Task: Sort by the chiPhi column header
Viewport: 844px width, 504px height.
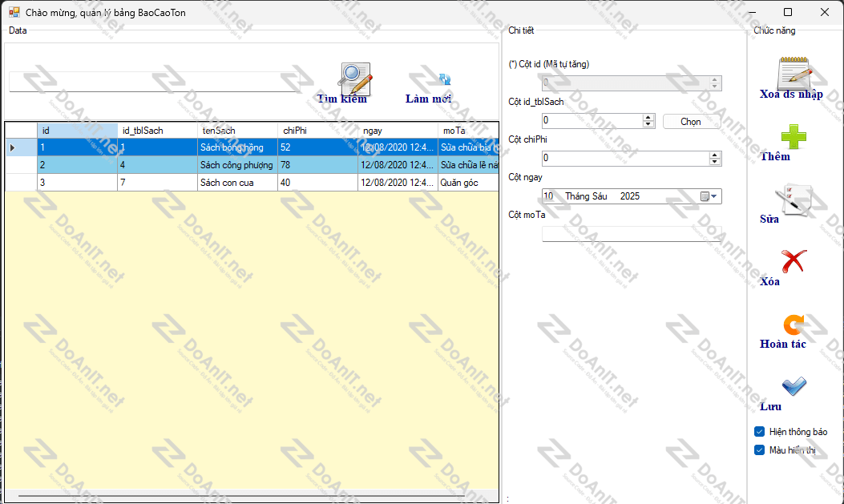Action: tap(318, 131)
